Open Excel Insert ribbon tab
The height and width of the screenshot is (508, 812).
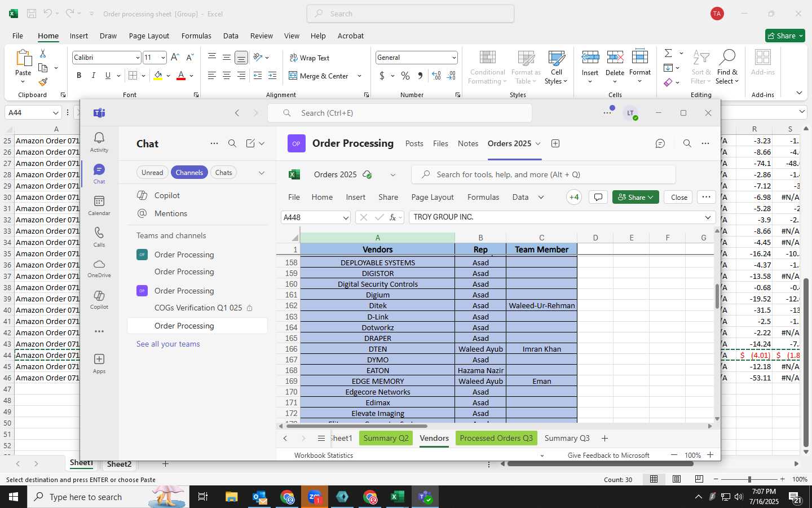click(x=79, y=36)
